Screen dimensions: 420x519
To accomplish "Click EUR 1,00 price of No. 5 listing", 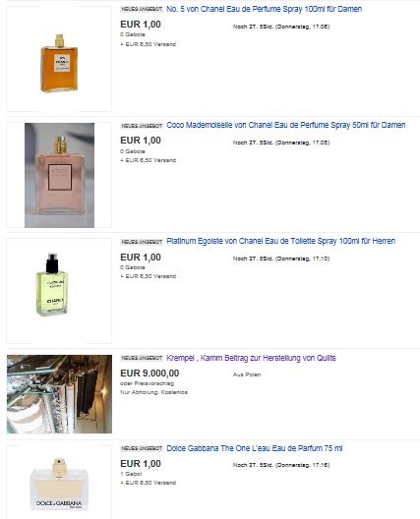I will point(141,25).
